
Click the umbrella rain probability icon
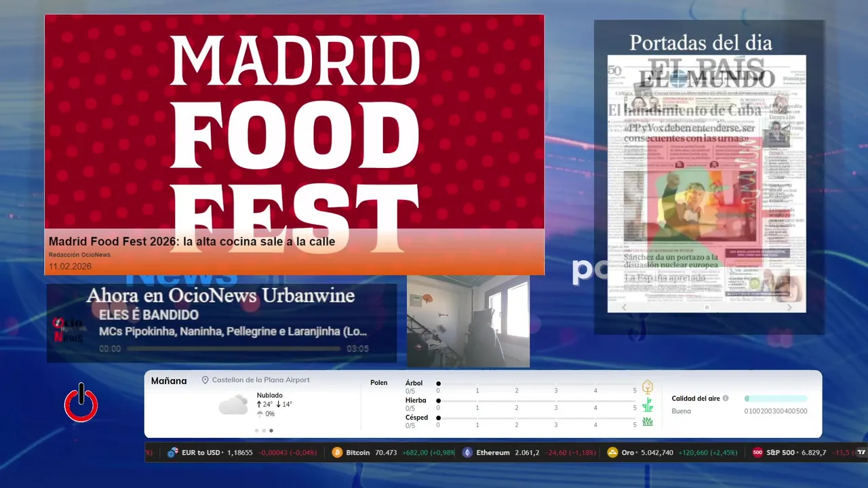click(260, 414)
